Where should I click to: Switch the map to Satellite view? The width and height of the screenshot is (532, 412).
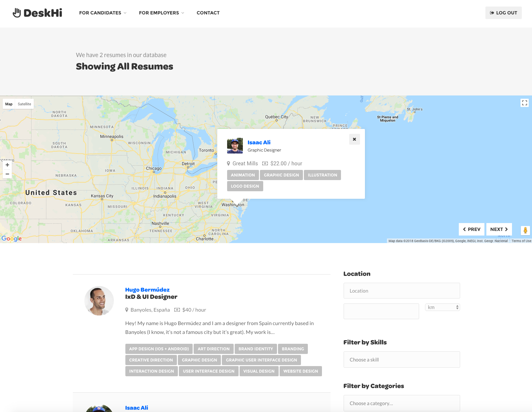pyautogui.click(x=24, y=104)
